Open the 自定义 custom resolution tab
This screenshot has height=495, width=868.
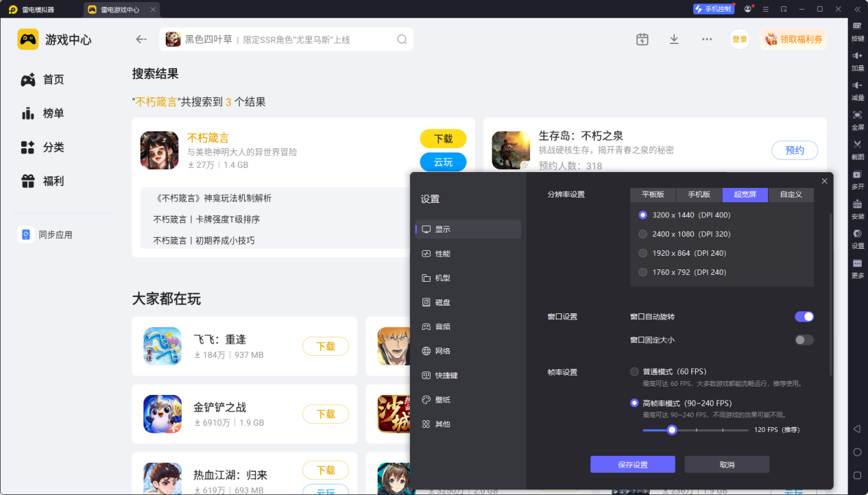[x=791, y=195]
